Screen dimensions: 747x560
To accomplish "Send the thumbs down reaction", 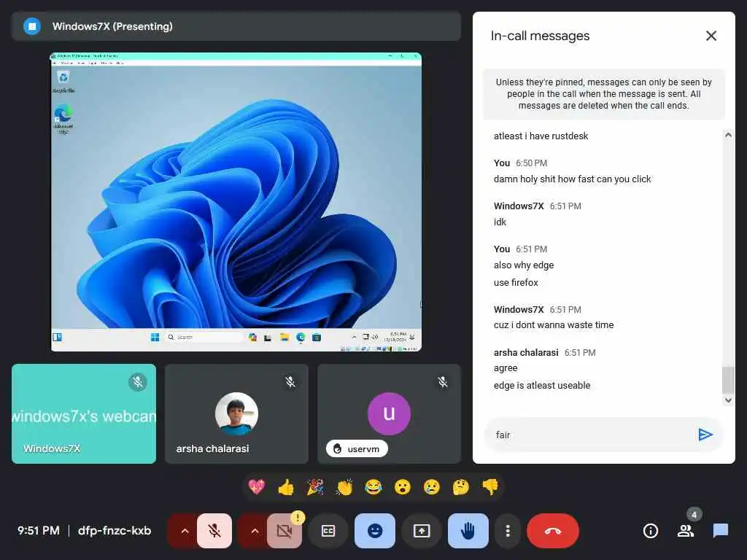I will (490, 486).
